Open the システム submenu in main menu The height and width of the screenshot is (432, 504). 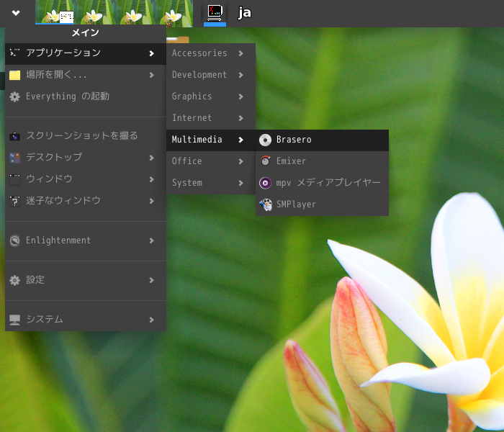click(86, 320)
